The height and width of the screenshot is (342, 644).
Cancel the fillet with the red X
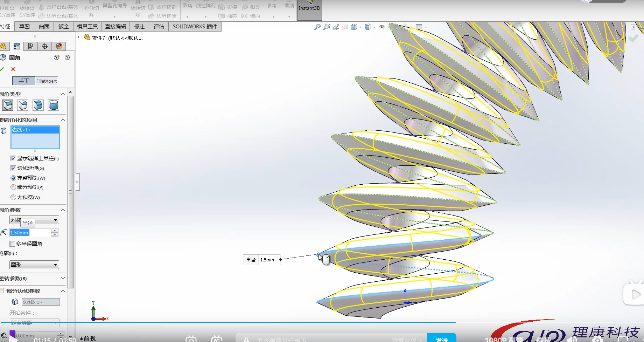13,69
